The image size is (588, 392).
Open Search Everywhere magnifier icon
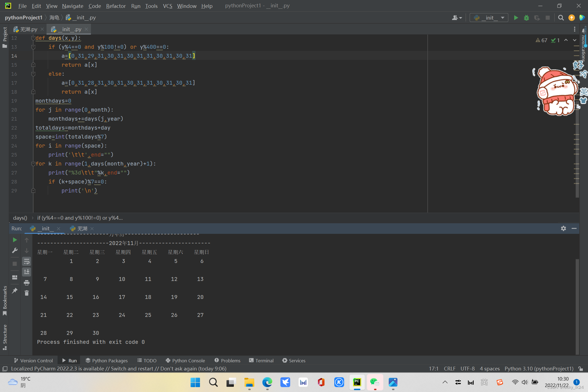(x=561, y=18)
